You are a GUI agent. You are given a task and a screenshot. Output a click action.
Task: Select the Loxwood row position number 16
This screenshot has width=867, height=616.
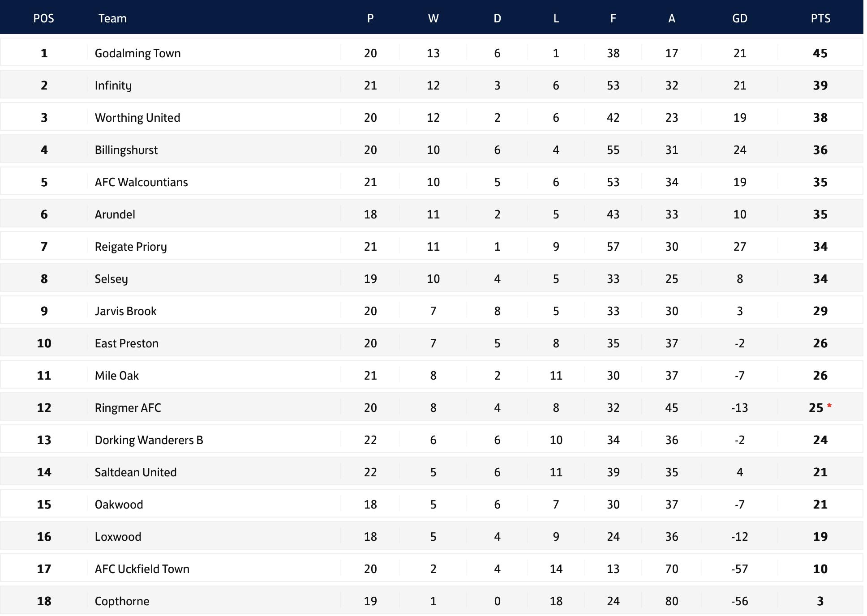(x=44, y=537)
